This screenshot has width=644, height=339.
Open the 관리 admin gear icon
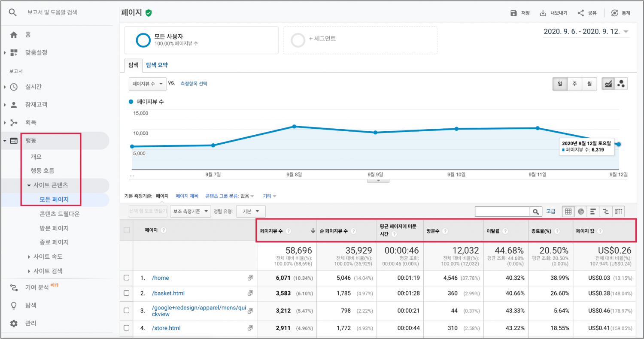14,323
